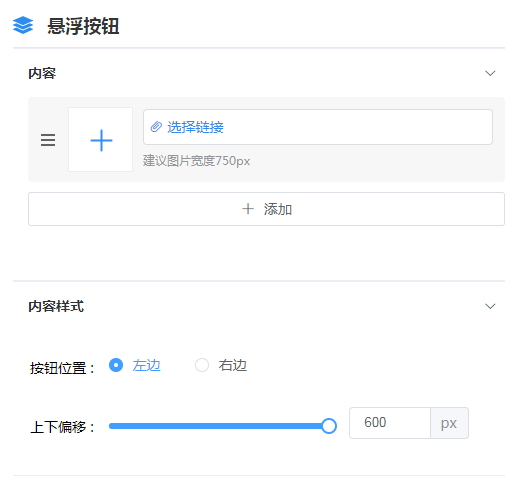Screen dimensions: 524x494
Task: Click the plus image upload box
Action: 101,140
